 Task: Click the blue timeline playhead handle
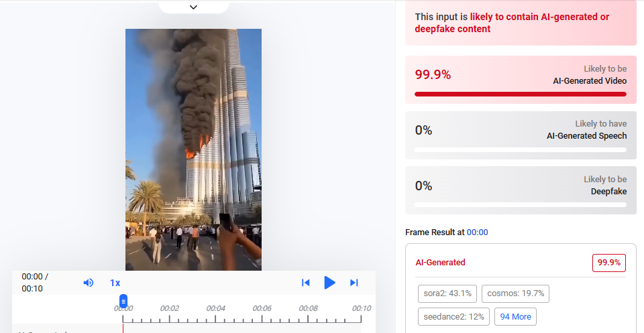[x=123, y=302]
